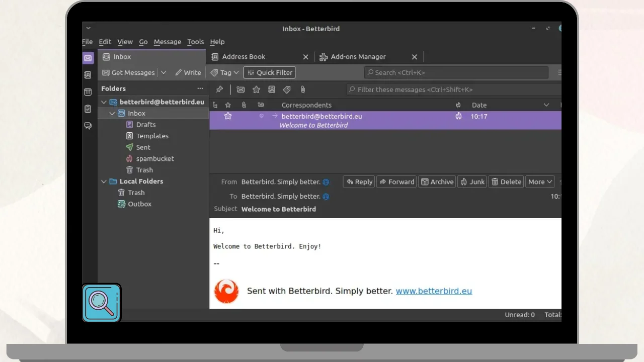Switch to the Add-ons Manager tab

tap(358, 57)
